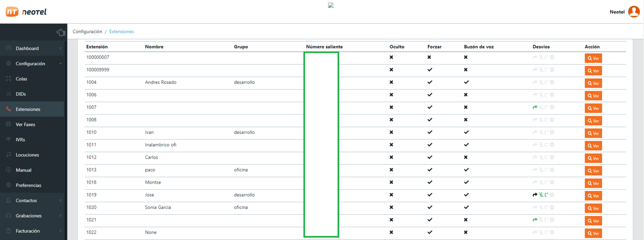This screenshot has height=240, width=644.
Task: Click grey ringing phone icon for extension 1020
Action: tap(546, 207)
